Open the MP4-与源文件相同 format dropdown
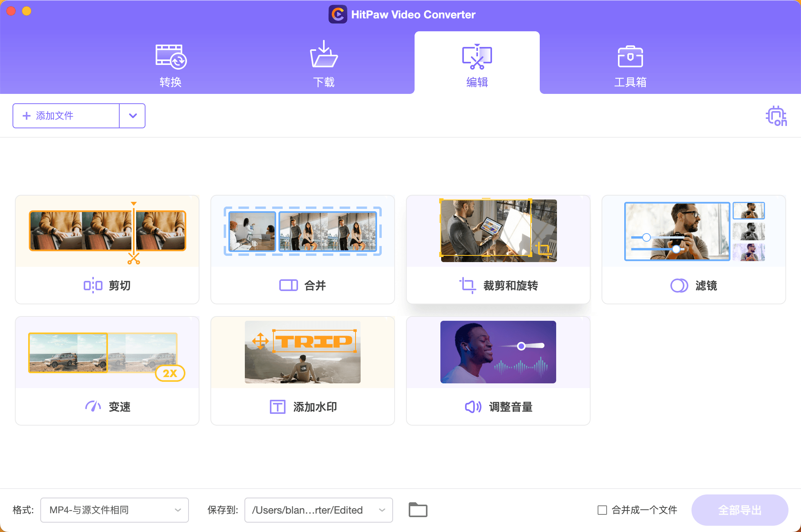Screen dimensions: 801x532 click(x=115, y=510)
